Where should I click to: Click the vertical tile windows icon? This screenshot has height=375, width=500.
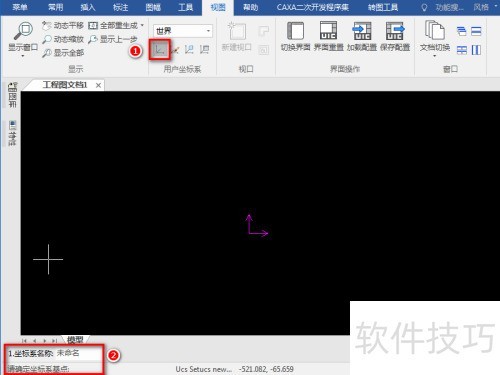coord(476,50)
